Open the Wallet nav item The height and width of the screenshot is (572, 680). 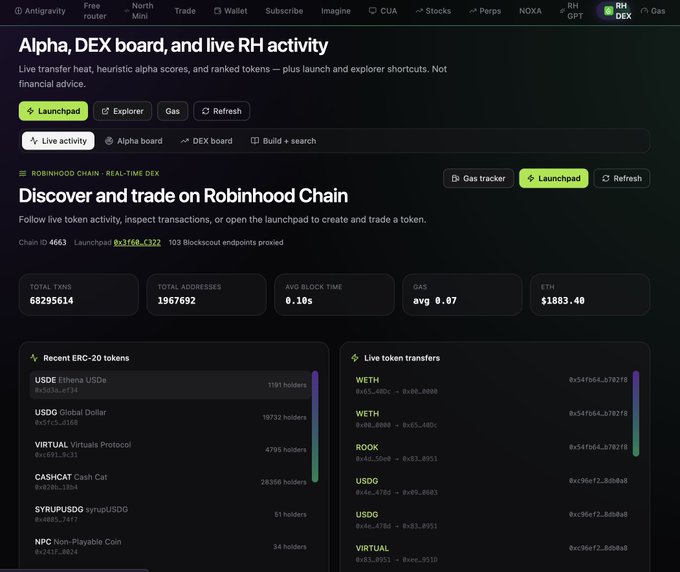[x=230, y=11]
